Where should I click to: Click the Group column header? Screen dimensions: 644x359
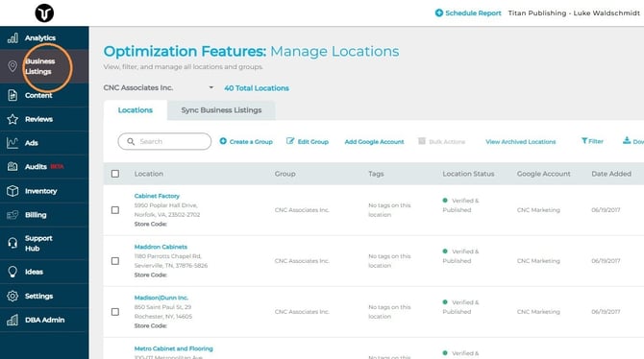285,174
